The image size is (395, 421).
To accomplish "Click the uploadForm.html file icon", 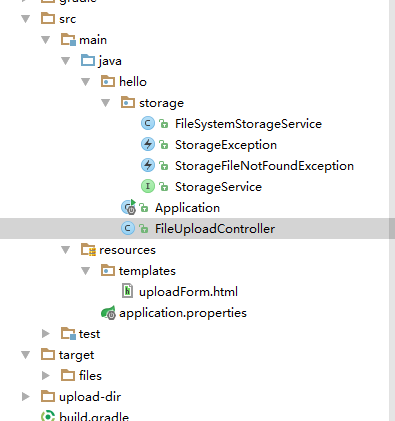I will 128,291.
